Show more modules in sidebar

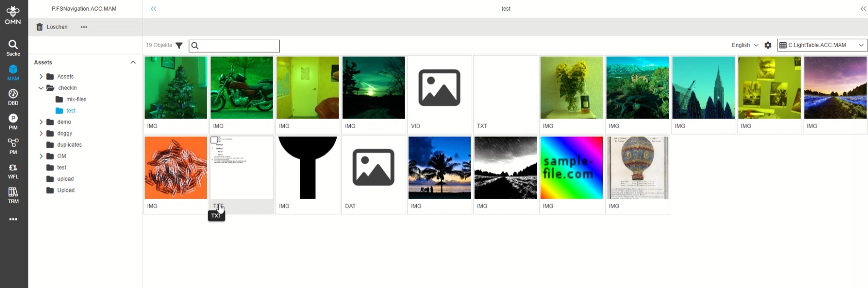click(13, 219)
